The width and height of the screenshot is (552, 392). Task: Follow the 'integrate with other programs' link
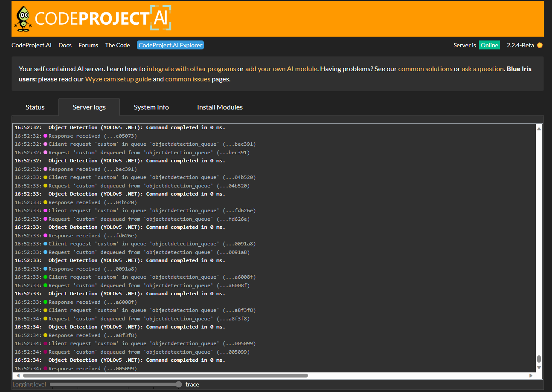point(191,69)
